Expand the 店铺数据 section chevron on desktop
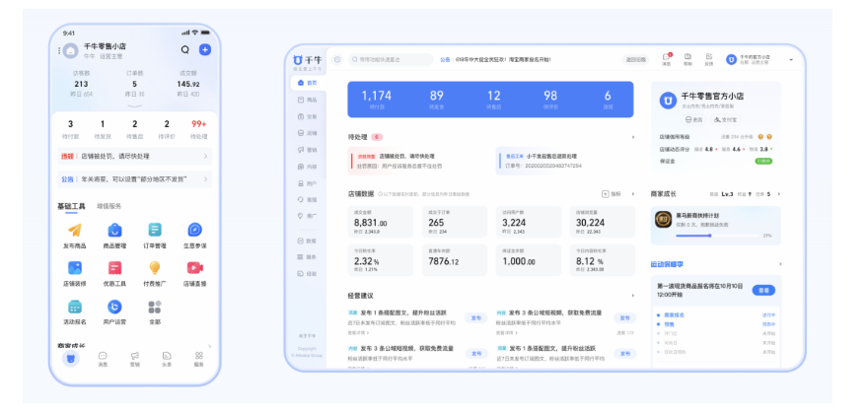Image resolution: width=868 pixels, height=413 pixels. point(632,194)
